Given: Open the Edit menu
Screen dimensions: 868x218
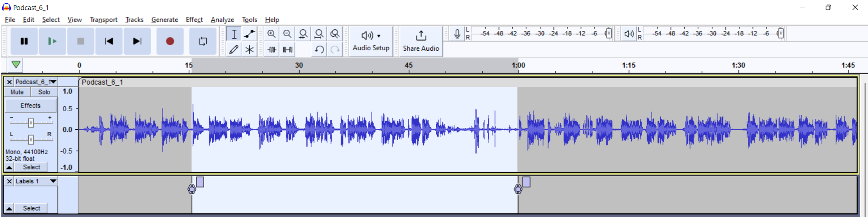Looking at the screenshot, I should click(x=29, y=20).
